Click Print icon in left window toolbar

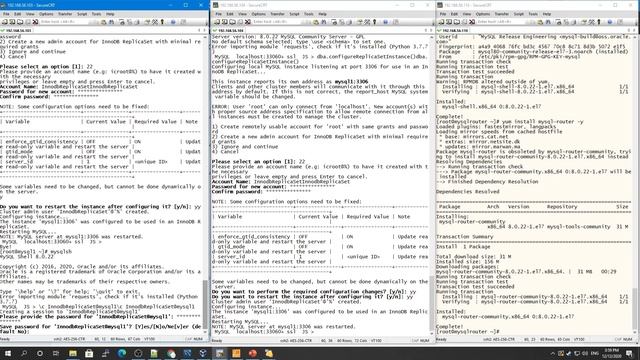(122, 22)
